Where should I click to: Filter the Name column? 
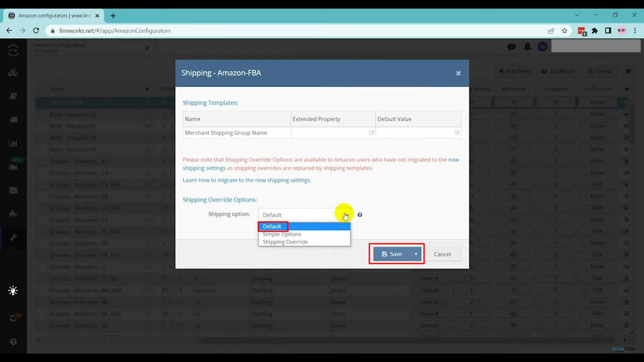tap(147, 89)
